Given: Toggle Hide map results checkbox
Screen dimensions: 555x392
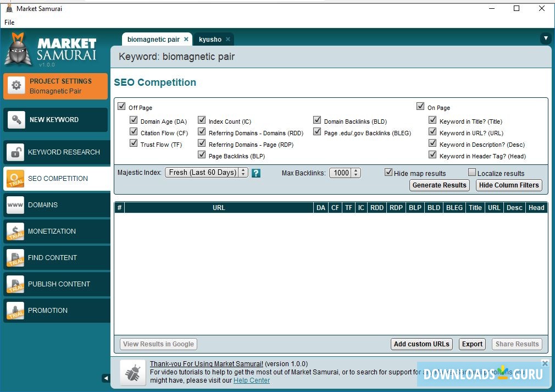Looking at the screenshot, I should pos(389,172).
